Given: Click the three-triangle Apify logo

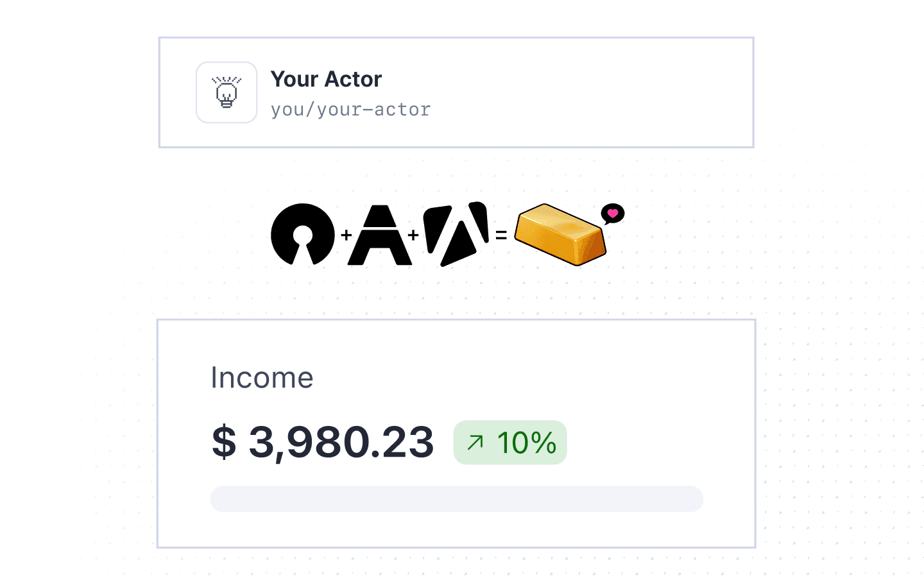Looking at the screenshot, I should click(x=457, y=234).
